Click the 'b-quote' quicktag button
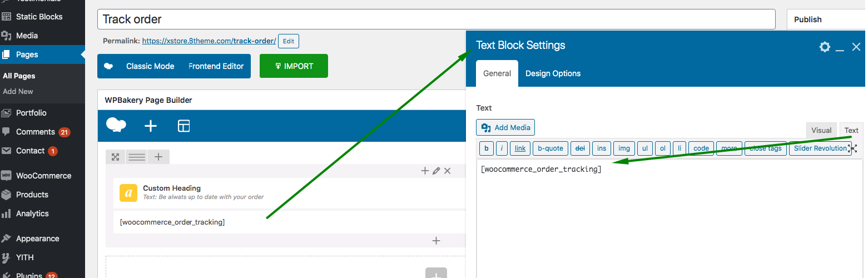Screen dimensions: 868x278 point(550,148)
